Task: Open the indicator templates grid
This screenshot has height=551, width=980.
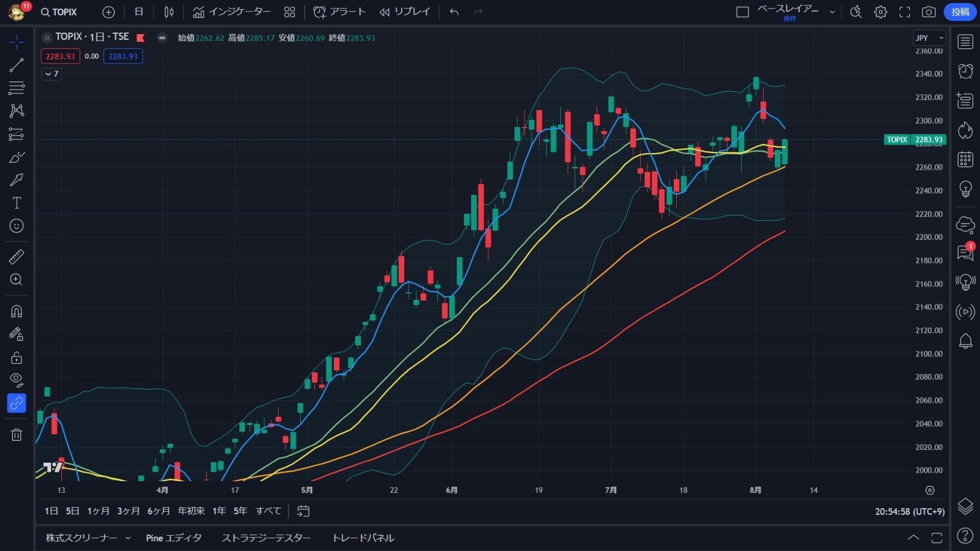Action: point(290,12)
